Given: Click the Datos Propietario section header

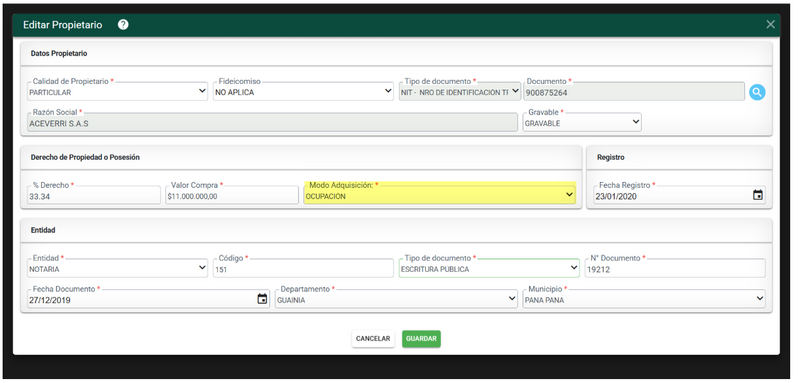Looking at the screenshot, I should pyautogui.click(x=59, y=53).
